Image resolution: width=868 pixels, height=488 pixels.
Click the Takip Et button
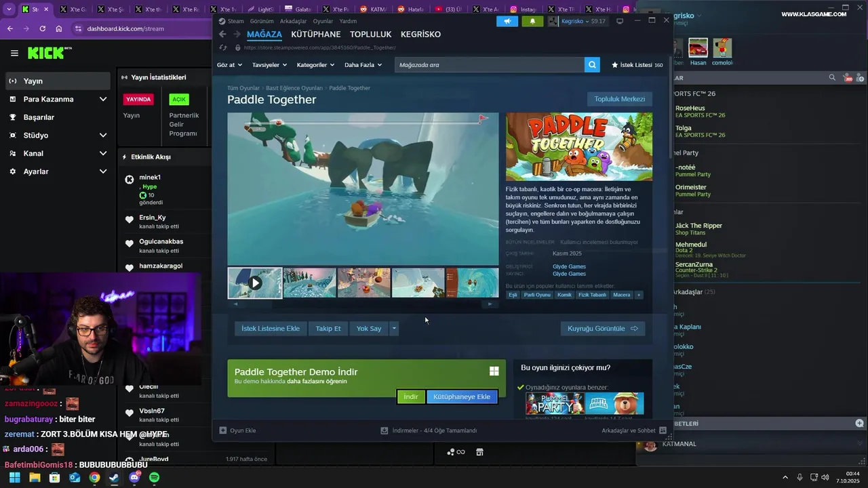pyautogui.click(x=328, y=329)
